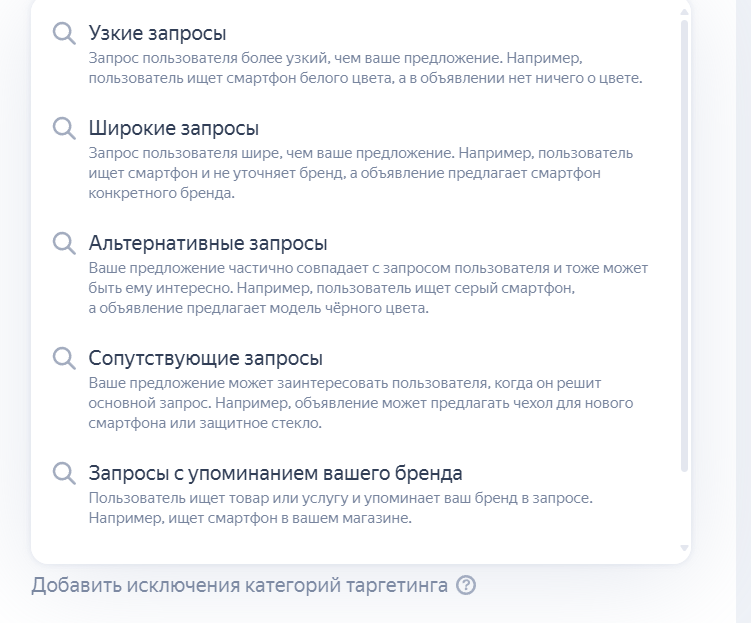Viewport: 751px width, 623px height.
Task: Click the brand mention description text
Action: pyautogui.click(x=341, y=508)
